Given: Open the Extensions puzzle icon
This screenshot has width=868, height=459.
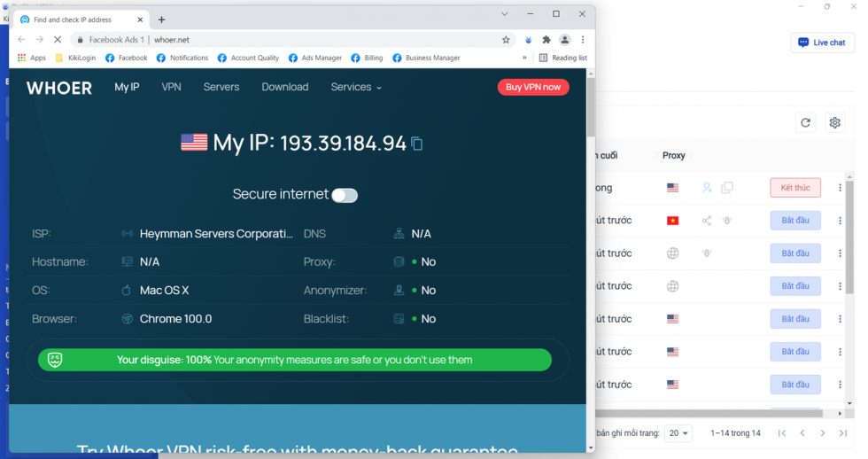Looking at the screenshot, I should point(546,39).
